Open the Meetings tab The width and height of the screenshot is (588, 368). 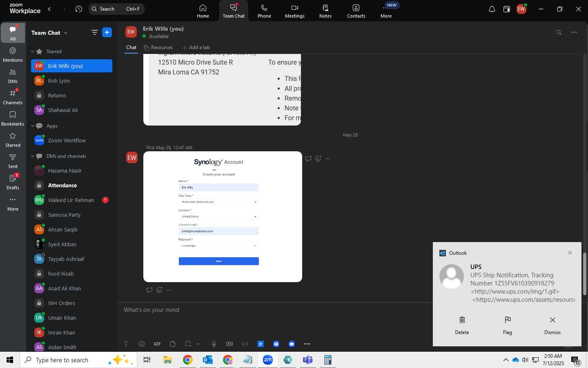coord(295,11)
